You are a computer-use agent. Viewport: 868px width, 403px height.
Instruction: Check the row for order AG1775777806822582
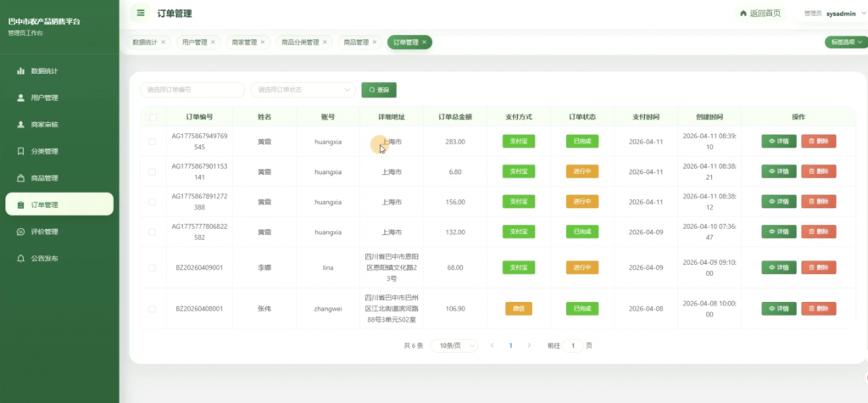(x=153, y=232)
